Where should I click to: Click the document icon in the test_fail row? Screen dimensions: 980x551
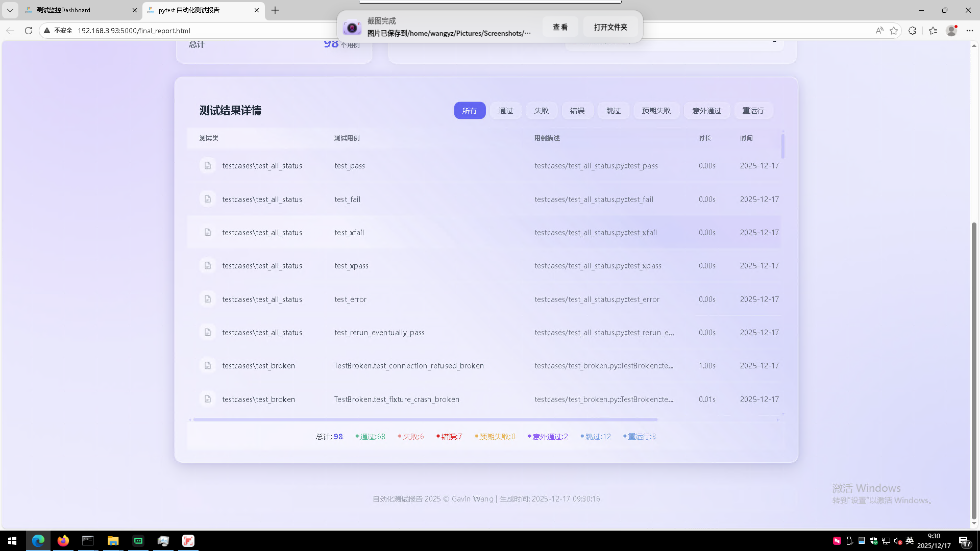click(x=208, y=199)
